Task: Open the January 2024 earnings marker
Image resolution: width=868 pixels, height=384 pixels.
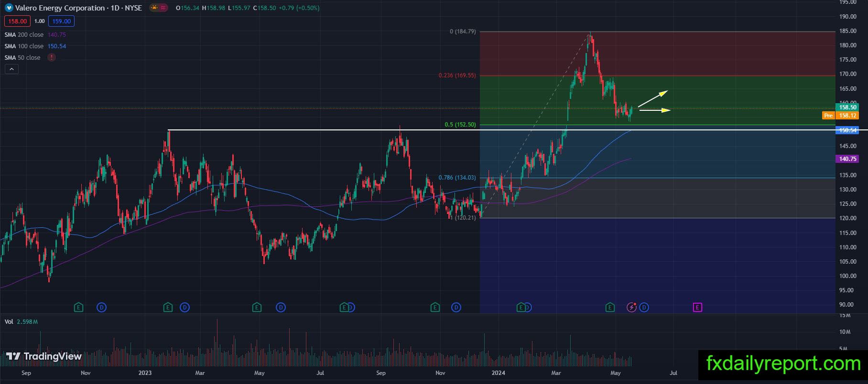Action: [x=521, y=308]
